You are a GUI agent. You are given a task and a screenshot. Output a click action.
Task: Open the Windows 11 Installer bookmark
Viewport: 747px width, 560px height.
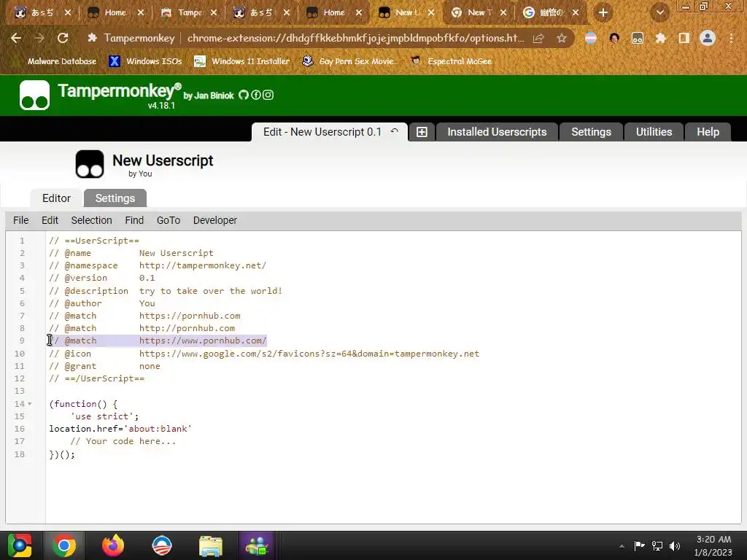coord(242,61)
